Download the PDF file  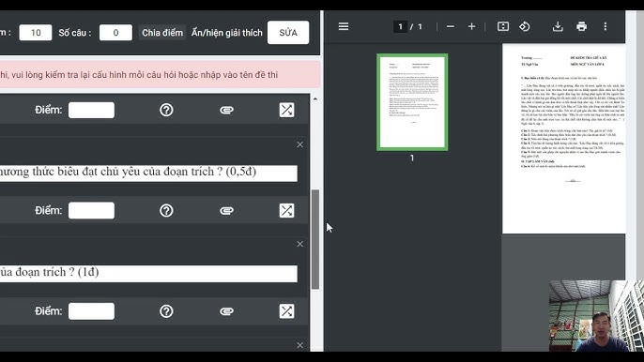coord(558,26)
